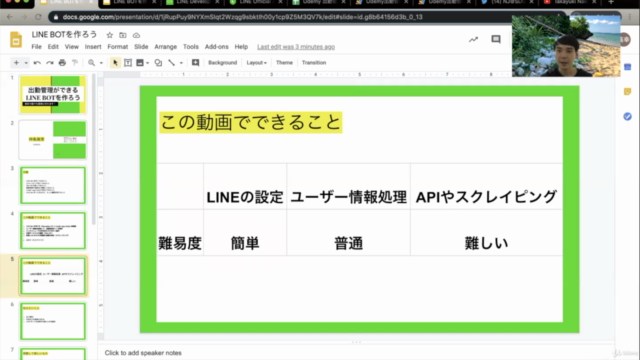The image size is (640, 360).
Task: Click the zoom magnifier tool
Action: pyautogui.click(x=91, y=62)
